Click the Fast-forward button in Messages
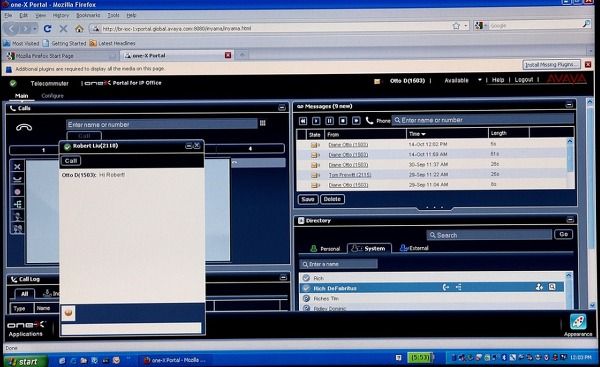 point(356,121)
